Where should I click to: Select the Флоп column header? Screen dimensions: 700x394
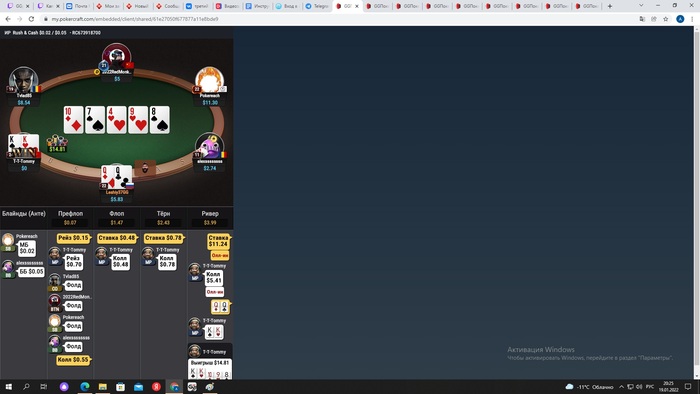pos(117,214)
